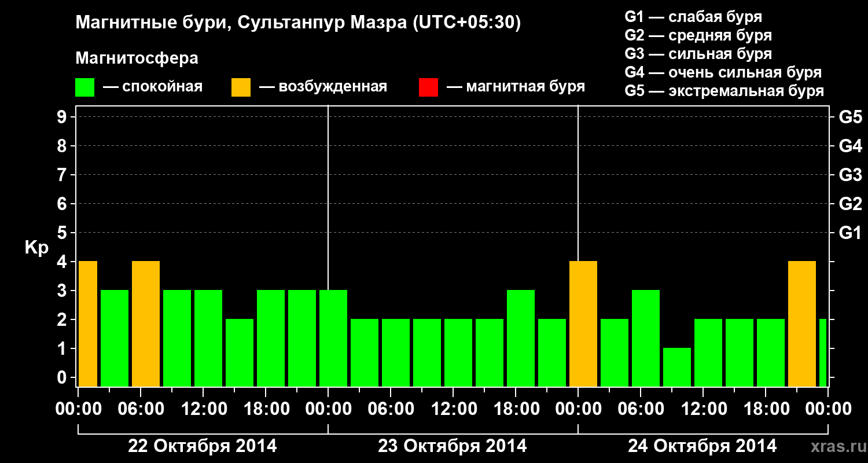Image resolution: width=868 pixels, height=463 pixels.
Task: Select the 'G5 — экстремальная буря' legend line
Action: pos(724,91)
